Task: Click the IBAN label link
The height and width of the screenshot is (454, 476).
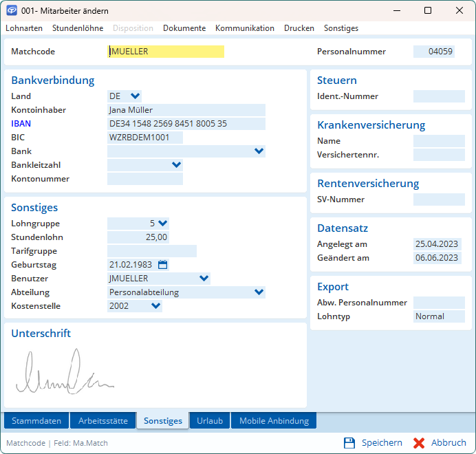Action: [x=21, y=124]
